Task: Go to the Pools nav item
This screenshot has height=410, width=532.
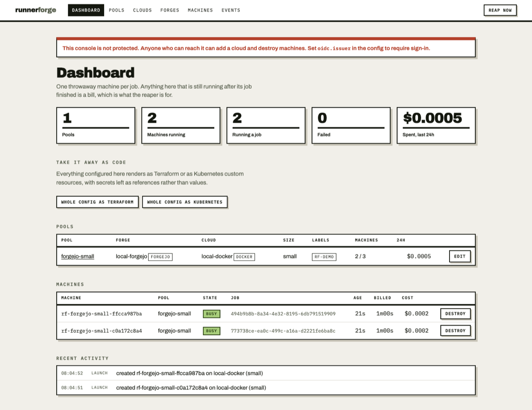Action: click(x=117, y=10)
